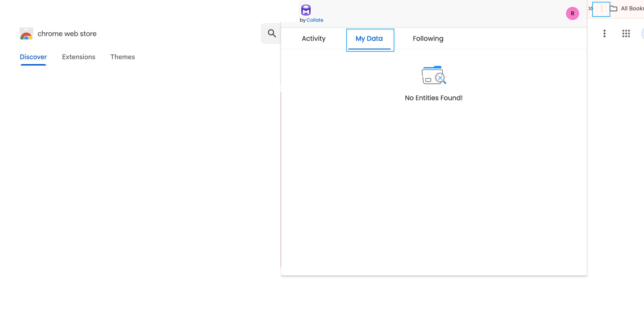This screenshot has height=310, width=644.
Task: Open the Following tab
Action: pos(428,39)
